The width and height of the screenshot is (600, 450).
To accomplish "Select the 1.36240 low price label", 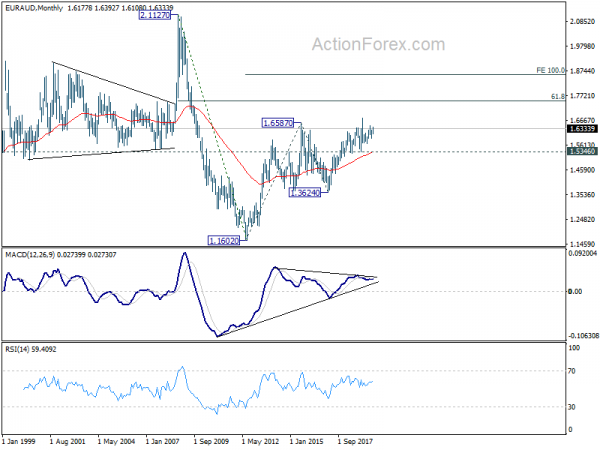I will pyautogui.click(x=305, y=192).
